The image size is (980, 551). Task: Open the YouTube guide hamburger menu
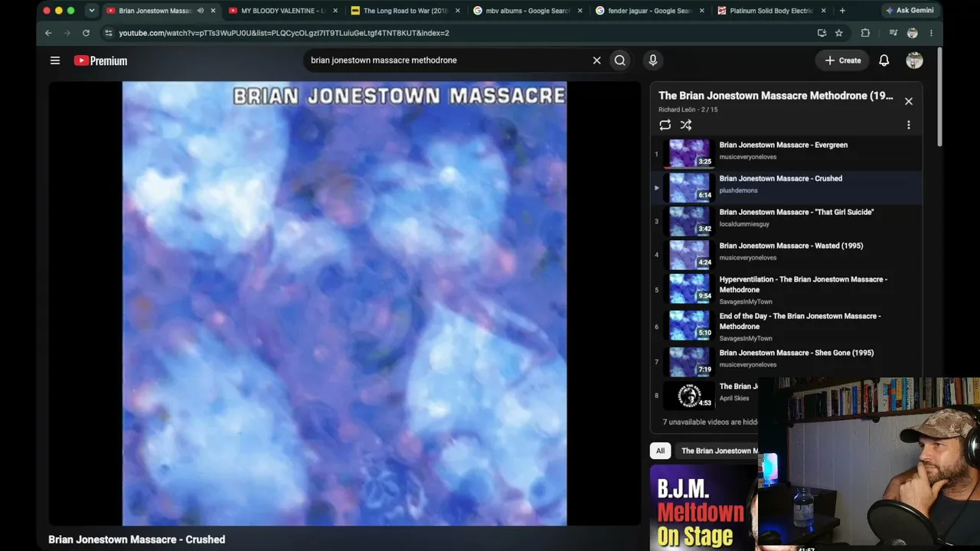(55, 60)
